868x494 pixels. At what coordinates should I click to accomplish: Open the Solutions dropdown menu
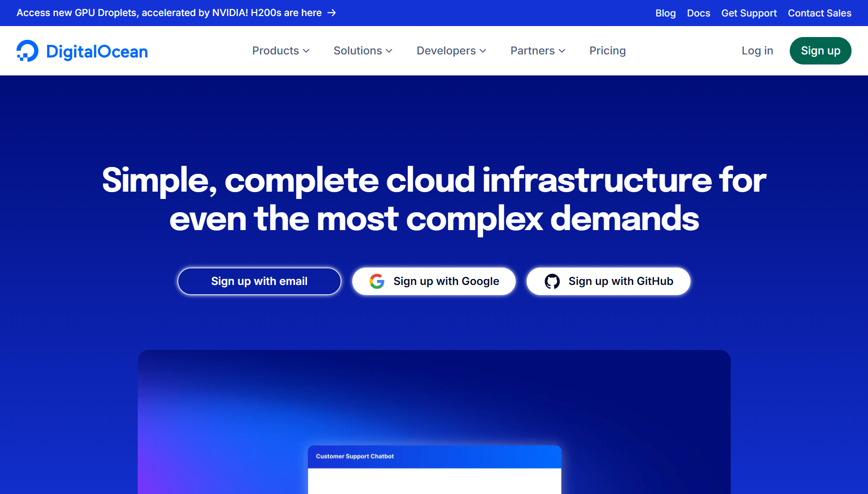pos(362,51)
